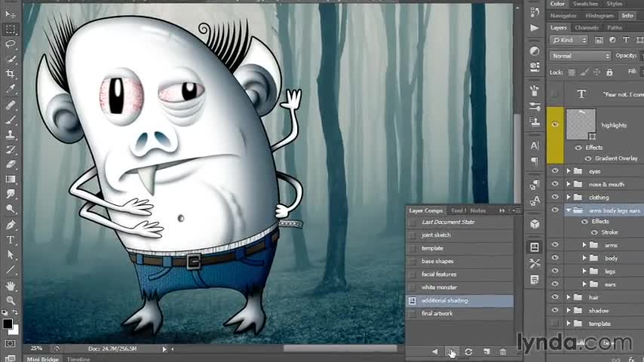The image size is (644, 362).
Task: Open the blend mode Normal dropdown
Action: coord(581,56)
